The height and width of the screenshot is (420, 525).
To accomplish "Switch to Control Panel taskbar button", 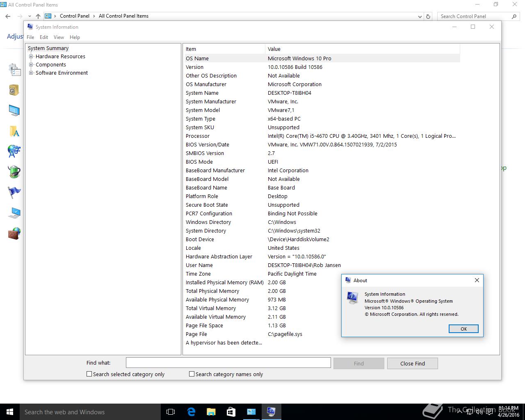I will (x=251, y=412).
